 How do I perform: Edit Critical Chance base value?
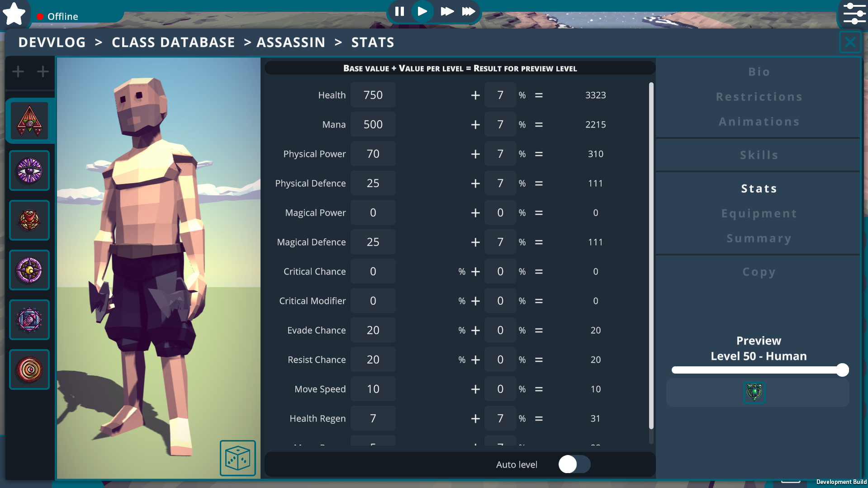coord(373,271)
